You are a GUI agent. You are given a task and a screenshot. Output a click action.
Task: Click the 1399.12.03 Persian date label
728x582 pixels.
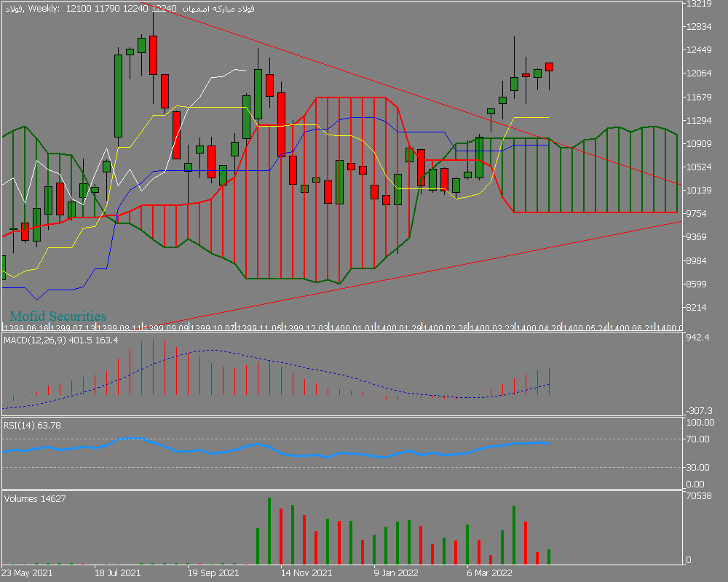[306, 327]
